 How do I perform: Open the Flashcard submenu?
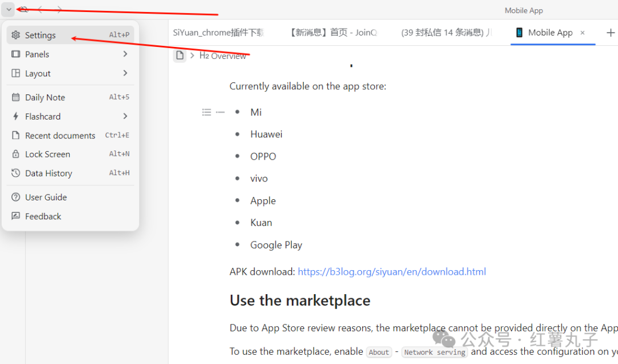(x=70, y=116)
